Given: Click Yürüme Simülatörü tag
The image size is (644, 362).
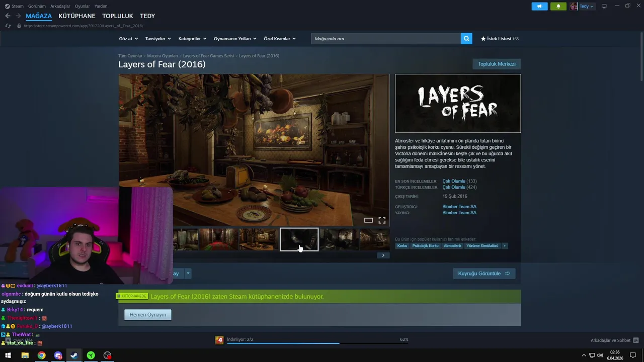Looking at the screenshot, I should pos(482,246).
